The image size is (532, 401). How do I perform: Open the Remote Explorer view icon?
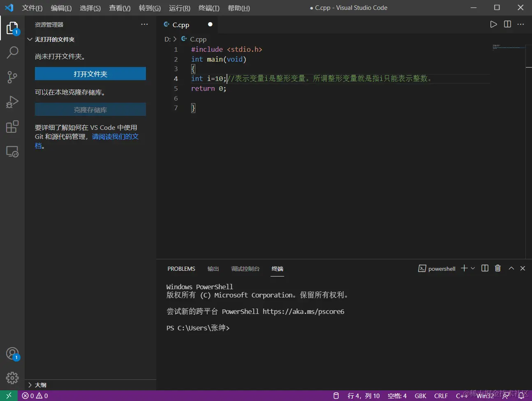click(12, 152)
